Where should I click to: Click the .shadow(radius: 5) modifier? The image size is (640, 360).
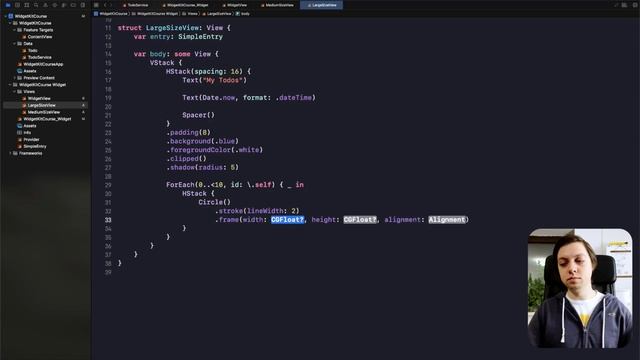coord(202,168)
